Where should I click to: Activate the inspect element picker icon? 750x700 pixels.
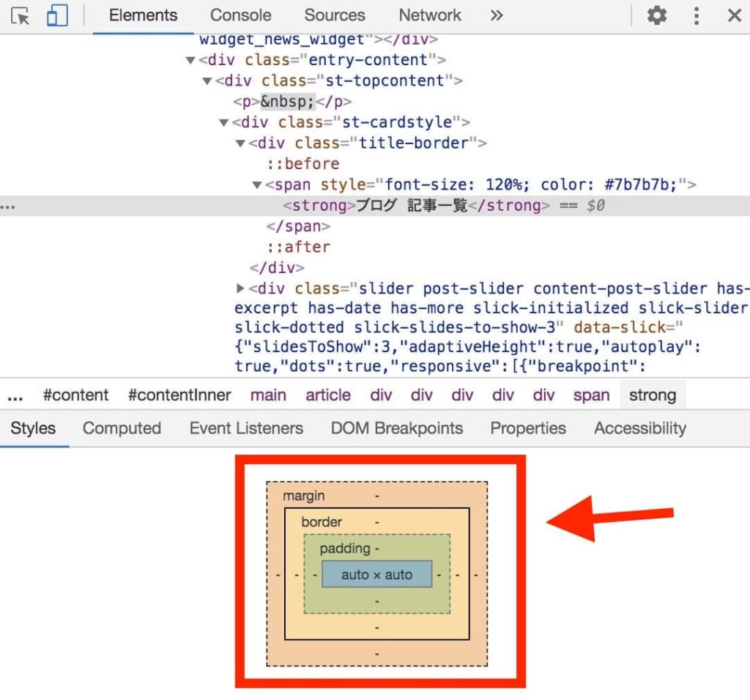point(21,16)
